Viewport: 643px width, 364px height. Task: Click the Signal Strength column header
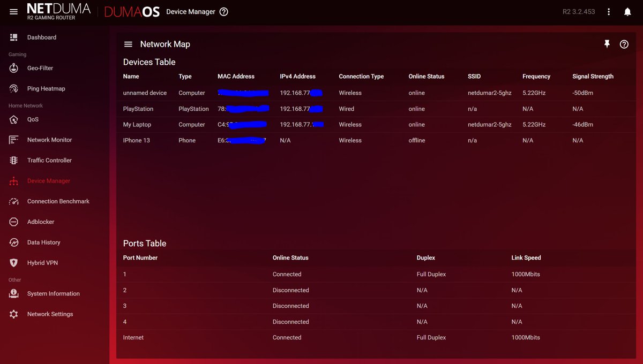[593, 77]
